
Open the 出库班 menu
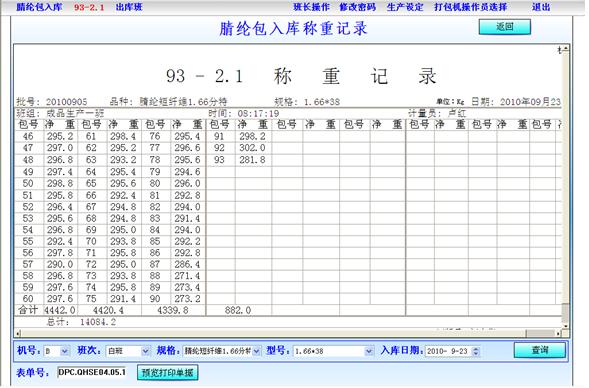pos(129,7)
